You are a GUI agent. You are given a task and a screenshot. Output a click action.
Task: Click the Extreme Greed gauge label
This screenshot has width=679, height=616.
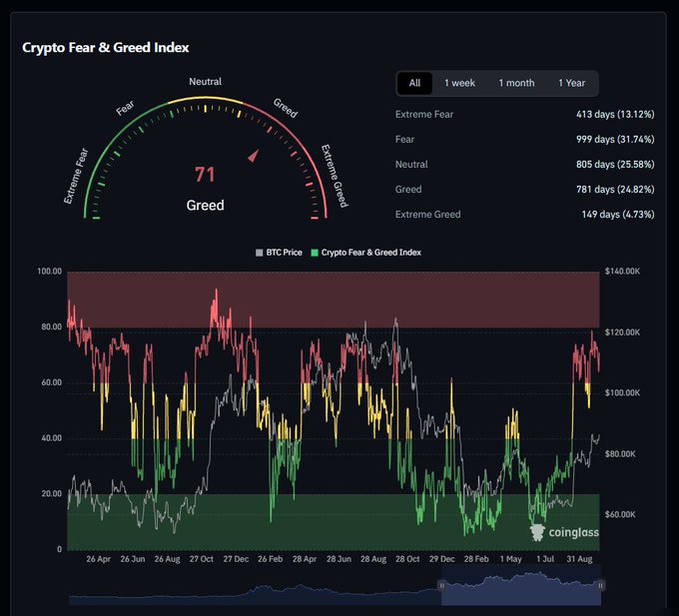coord(335,176)
